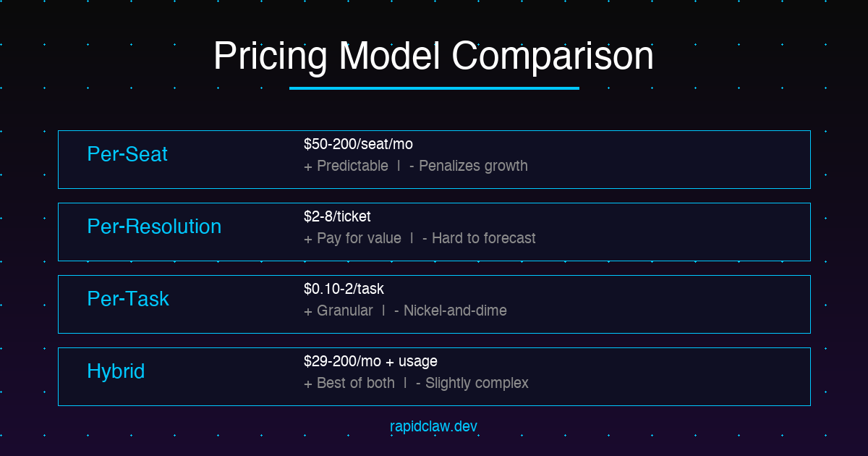Click the blue underline beneath the title

(434, 88)
